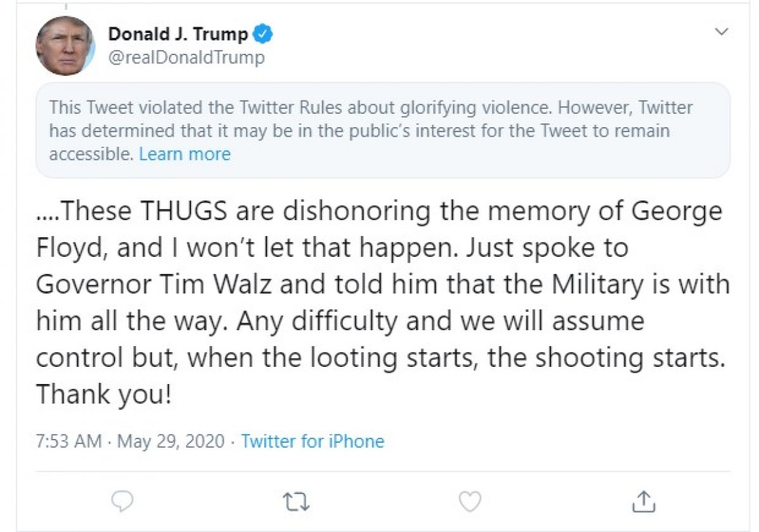Share the tweet via the upload arrow
Viewport: 759px width, 532px height.
(x=643, y=502)
